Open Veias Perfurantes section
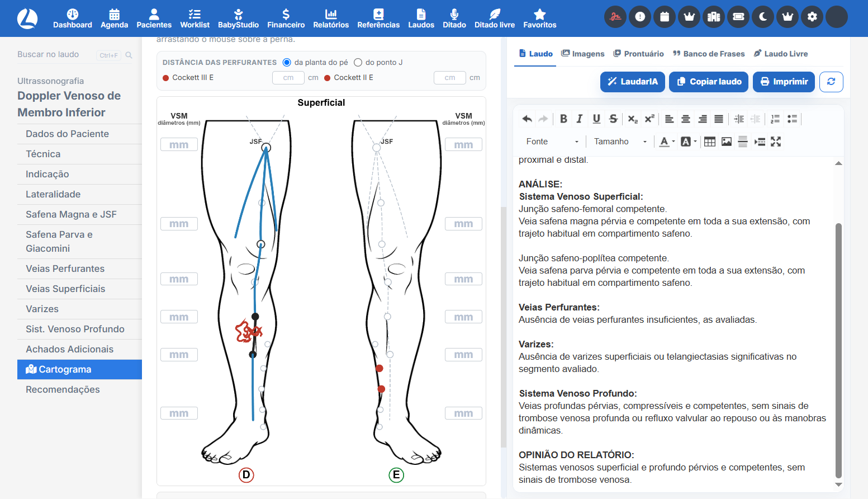Image resolution: width=868 pixels, height=499 pixels. 79,269
